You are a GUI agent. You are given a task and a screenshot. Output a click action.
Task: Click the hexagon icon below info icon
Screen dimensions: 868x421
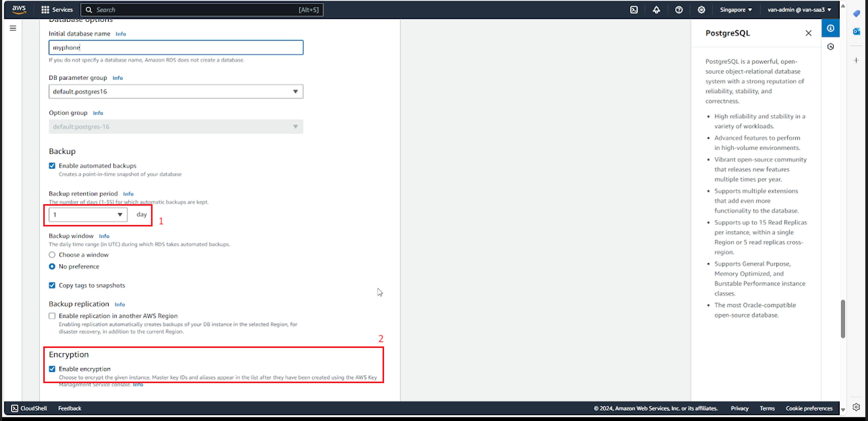[x=831, y=47]
